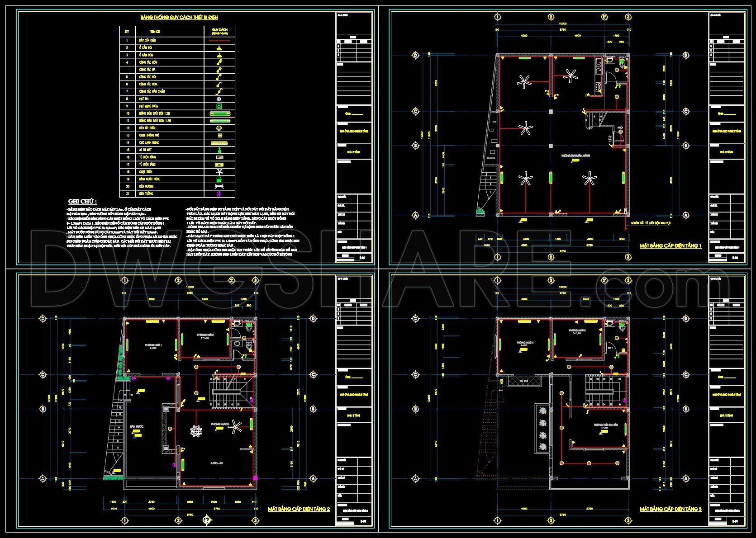Click the SÂN TRƯỚC label on floor 2 plan
Image resolution: width=756 pixels, height=538 pixels.
pyautogui.click(x=136, y=426)
